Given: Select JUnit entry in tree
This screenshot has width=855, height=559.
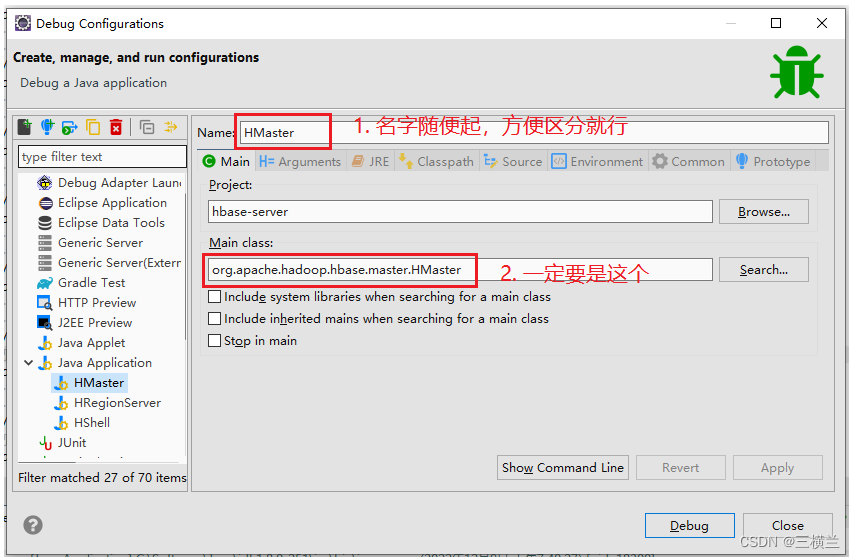Looking at the screenshot, I should point(62,443).
